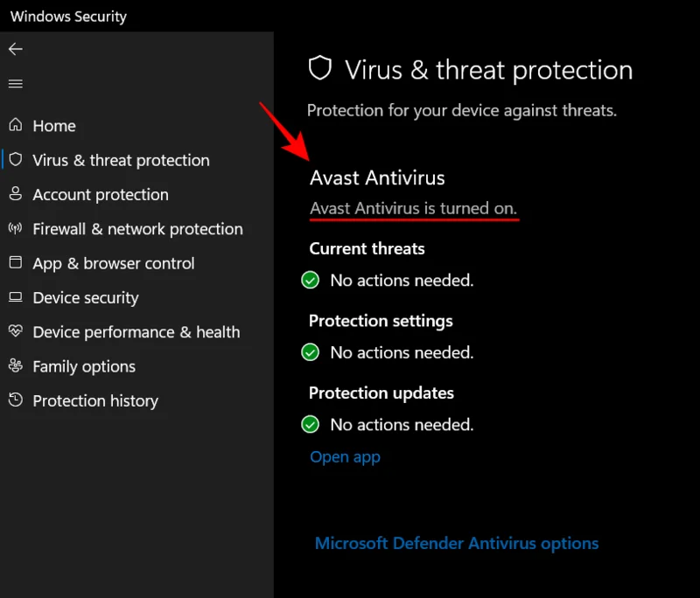Screen dimensions: 700x598
Task: Click the Family options icon
Action: pos(14,366)
